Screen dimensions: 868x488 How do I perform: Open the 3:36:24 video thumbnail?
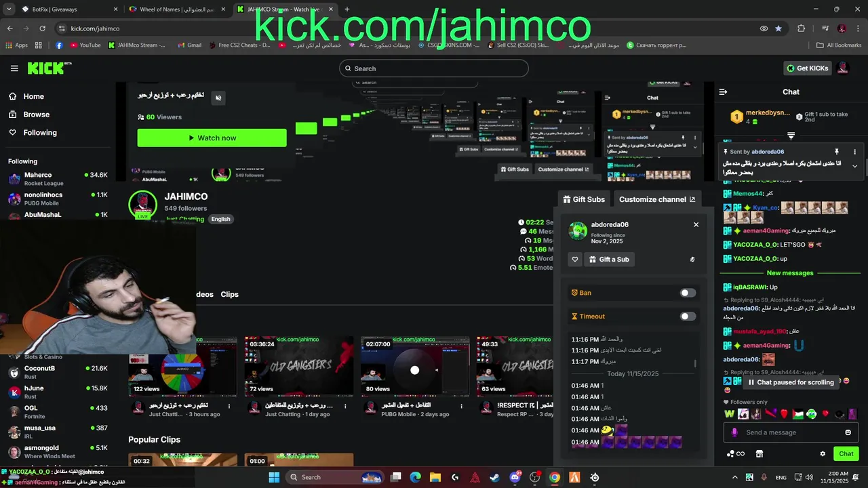coord(298,366)
